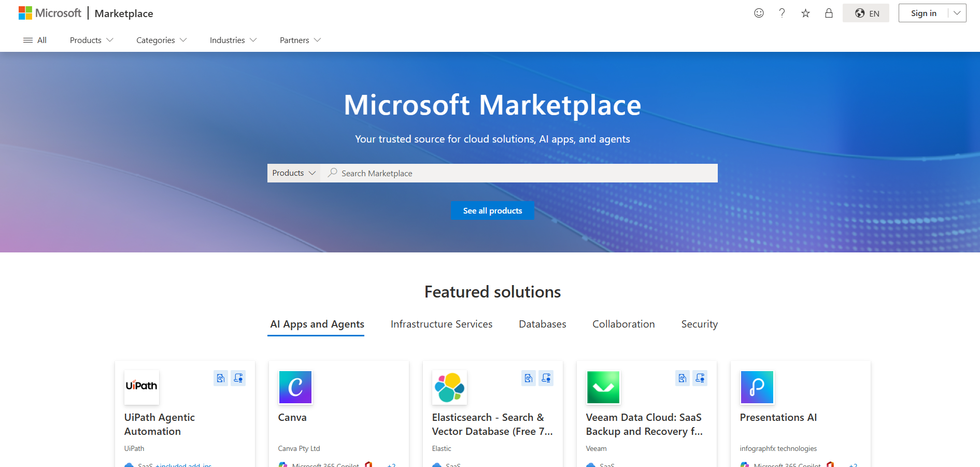Open the Canva product title
The height and width of the screenshot is (467, 980).
(292, 417)
